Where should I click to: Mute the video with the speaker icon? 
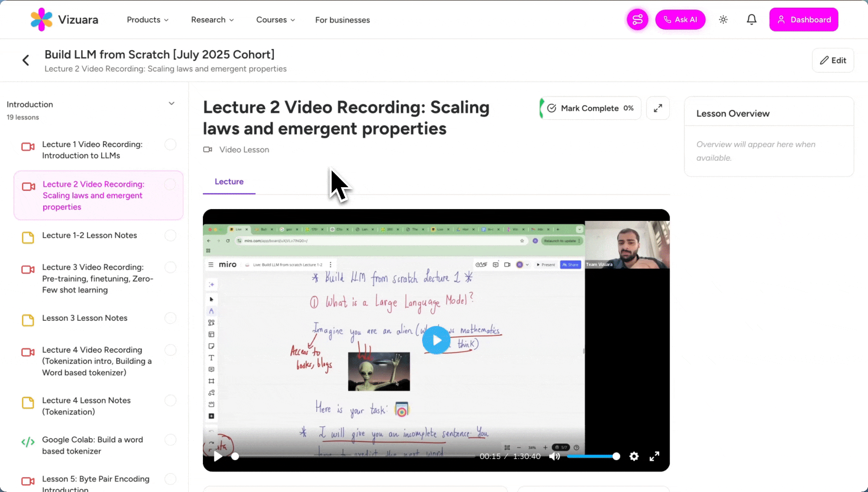[554, 456]
